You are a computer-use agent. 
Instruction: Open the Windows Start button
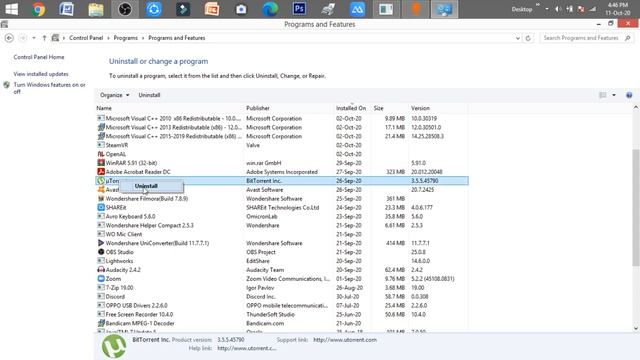pos(11,9)
